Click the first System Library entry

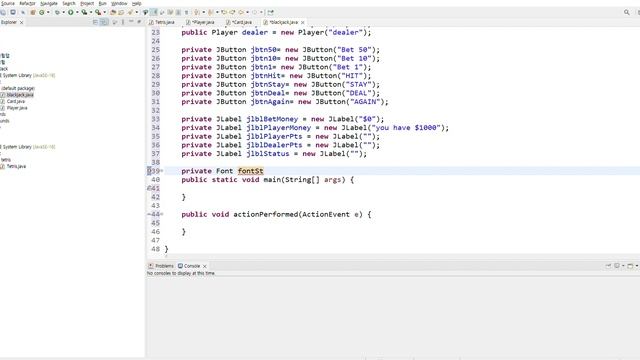point(29,75)
